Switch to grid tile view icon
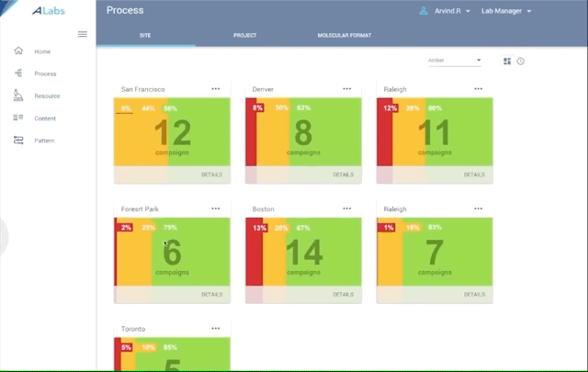The width and height of the screenshot is (588, 372). point(507,62)
